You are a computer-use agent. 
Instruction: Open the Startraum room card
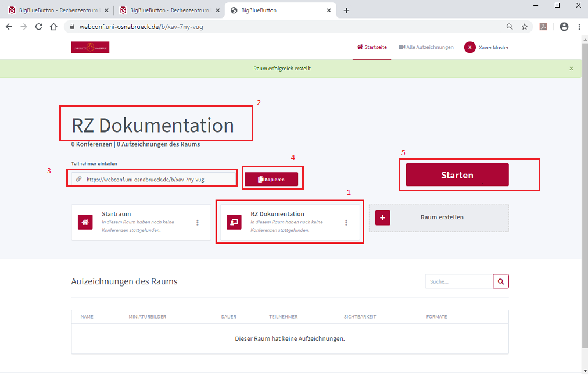(141, 222)
